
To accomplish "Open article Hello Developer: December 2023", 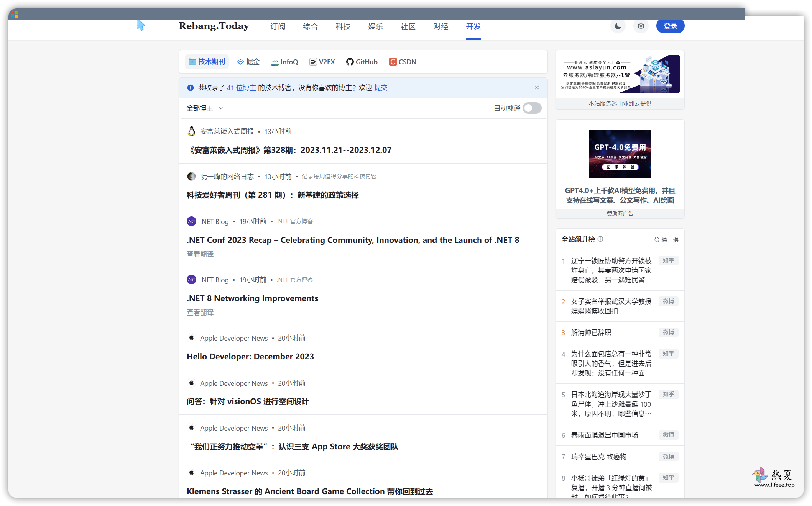I will (x=250, y=356).
